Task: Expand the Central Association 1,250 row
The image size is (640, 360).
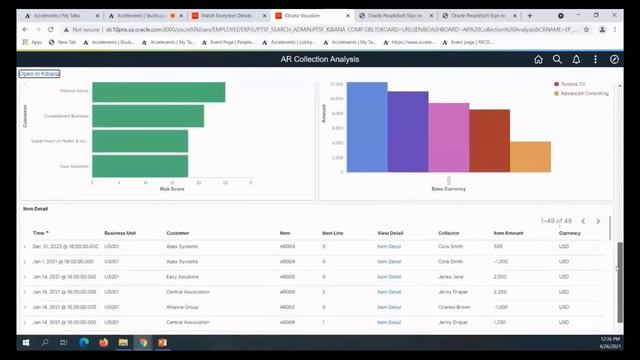Action: tap(25, 322)
